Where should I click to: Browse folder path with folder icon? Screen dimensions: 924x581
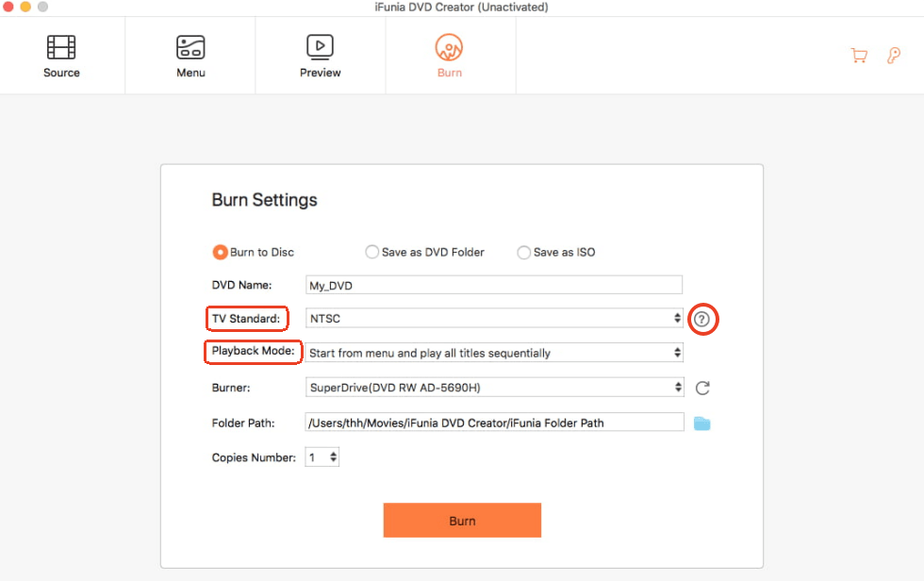click(x=701, y=423)
